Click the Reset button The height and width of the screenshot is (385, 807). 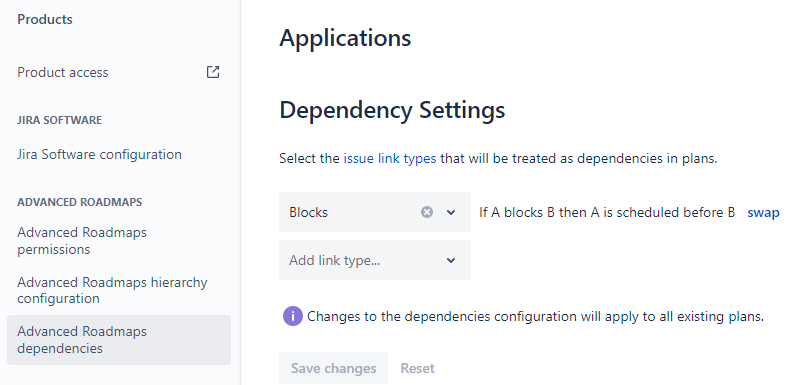[417, 368]
